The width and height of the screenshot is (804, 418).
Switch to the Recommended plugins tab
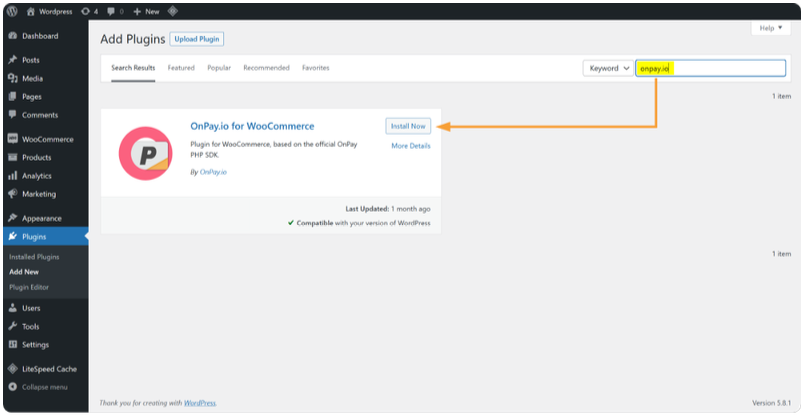[x=266, y=68]
